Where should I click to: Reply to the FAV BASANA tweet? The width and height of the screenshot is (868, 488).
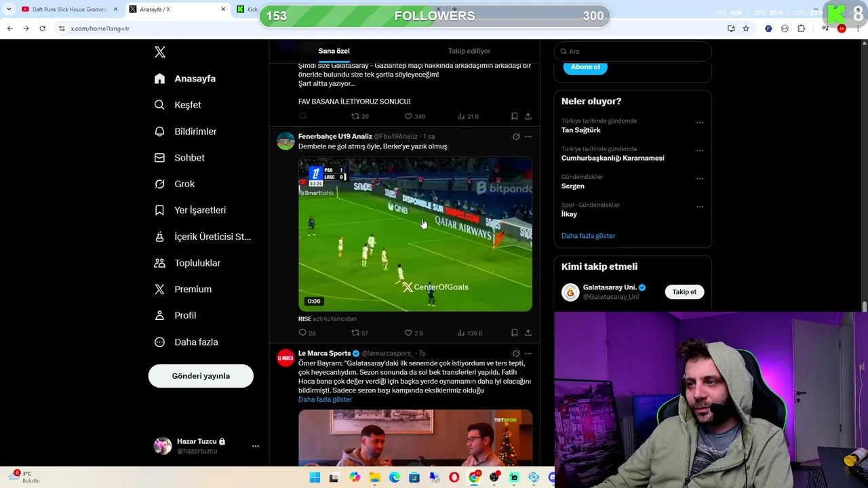coord(302,117)
